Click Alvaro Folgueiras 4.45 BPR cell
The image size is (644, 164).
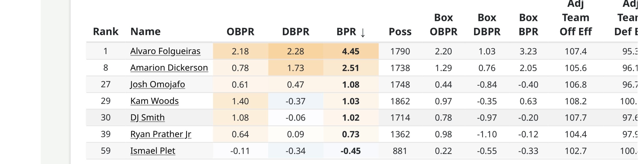[x=351, y=52]
